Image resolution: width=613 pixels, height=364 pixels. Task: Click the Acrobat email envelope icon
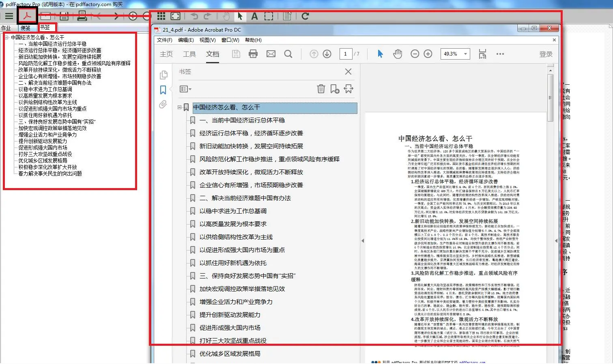point(271,54)
